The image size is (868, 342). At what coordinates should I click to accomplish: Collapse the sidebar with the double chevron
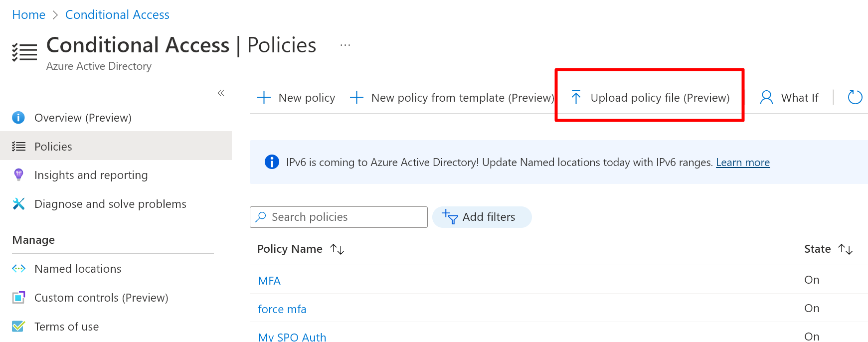coord(221,93)
